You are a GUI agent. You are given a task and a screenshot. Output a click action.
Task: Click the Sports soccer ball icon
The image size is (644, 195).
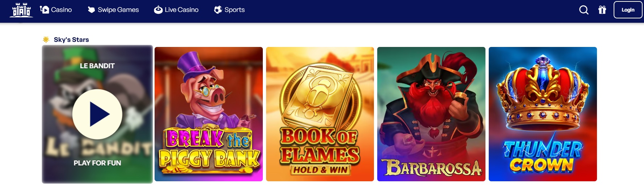218,10
